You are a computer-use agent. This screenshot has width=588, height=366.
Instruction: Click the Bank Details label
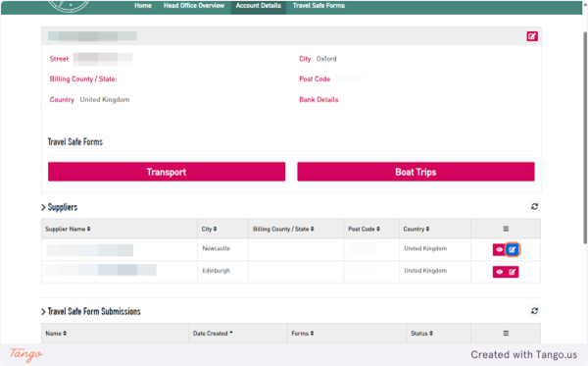coord(318,100)
